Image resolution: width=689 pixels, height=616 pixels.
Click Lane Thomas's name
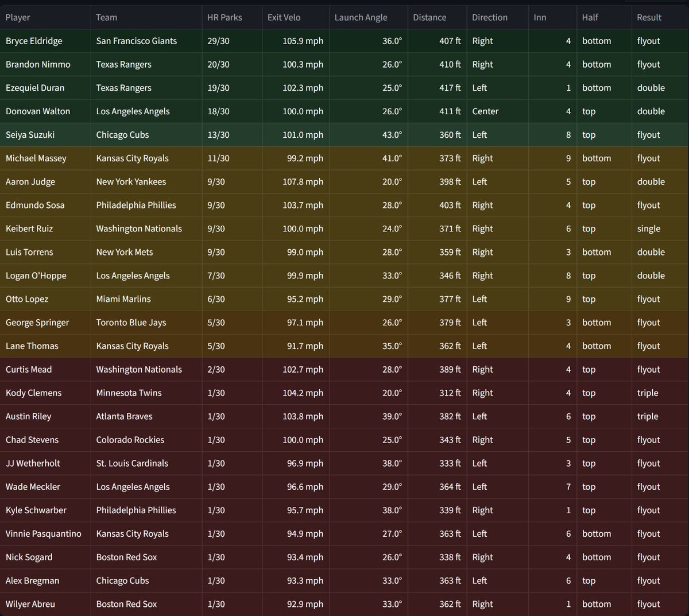pyautogui.click(x=32, y=346)
